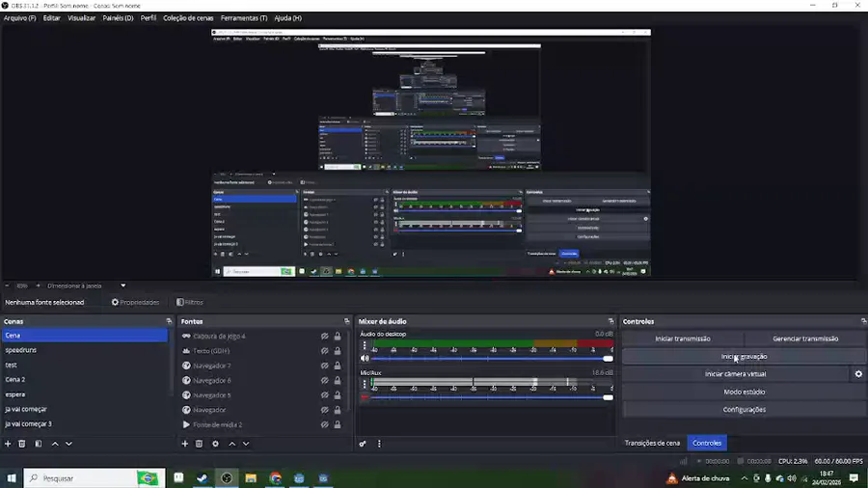
Task: Show the Navegador 5 source
Action: point(324,395)
